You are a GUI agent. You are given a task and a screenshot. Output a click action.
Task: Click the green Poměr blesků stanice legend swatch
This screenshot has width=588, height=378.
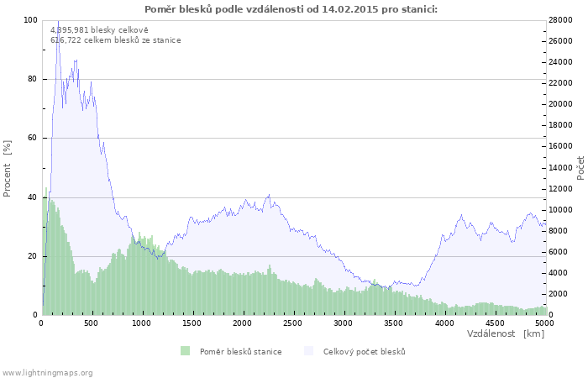[x=185, y=351]
